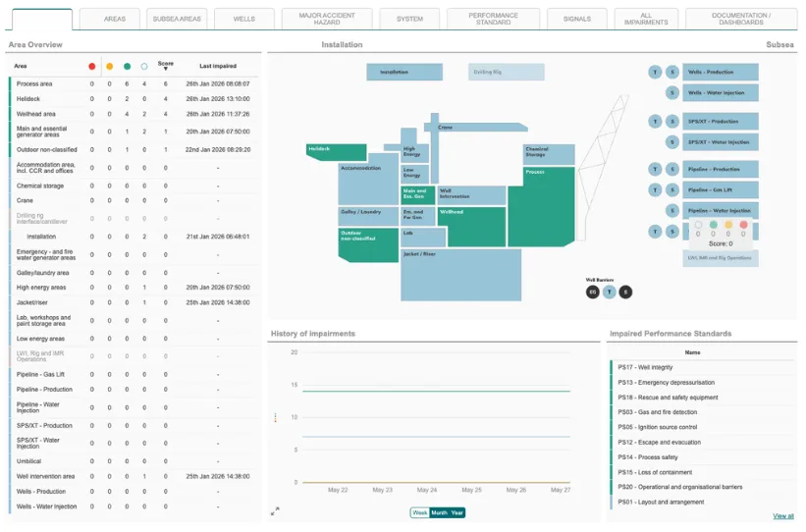
Task: Click the S badge beside Wells - Production
Action: tap(672, 72)
